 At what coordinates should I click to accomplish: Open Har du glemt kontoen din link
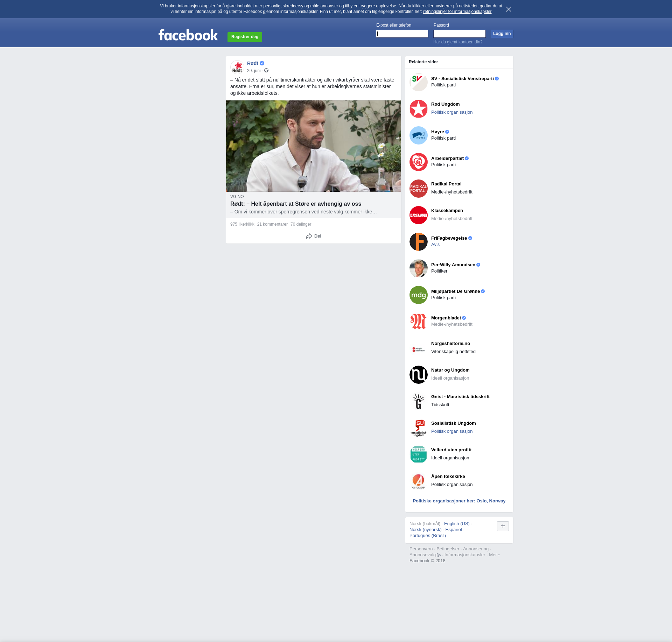click(458, 42)
